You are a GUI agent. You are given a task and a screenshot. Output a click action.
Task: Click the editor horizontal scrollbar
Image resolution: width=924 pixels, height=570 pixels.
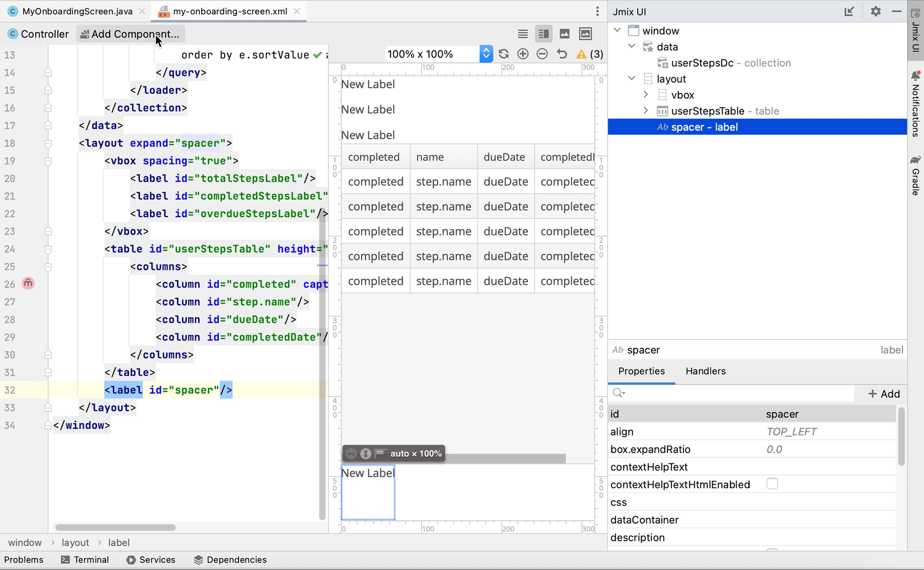pyautogui.click(x=115, y=527)
